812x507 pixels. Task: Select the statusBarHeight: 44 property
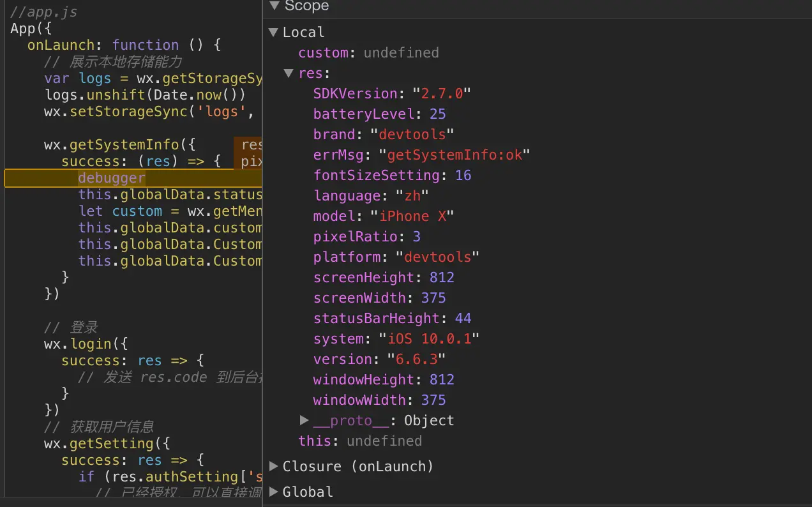392,318
